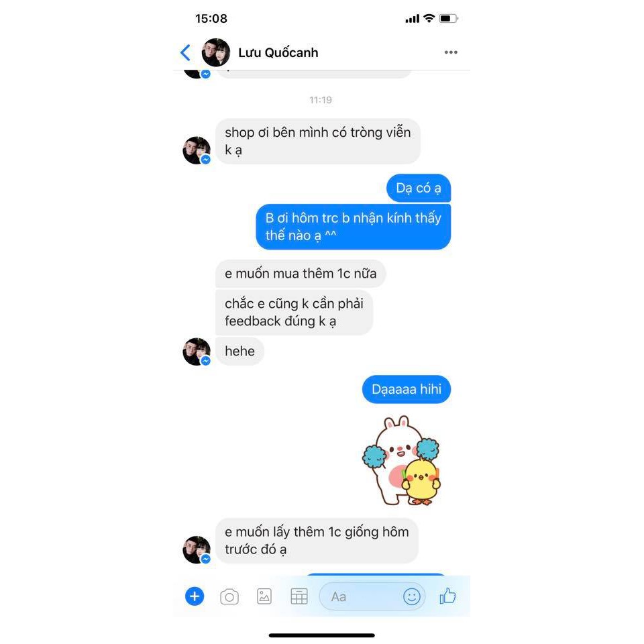Open the emoji smiley picker
This screenshot has height=644, width=644.
point(411,596)
